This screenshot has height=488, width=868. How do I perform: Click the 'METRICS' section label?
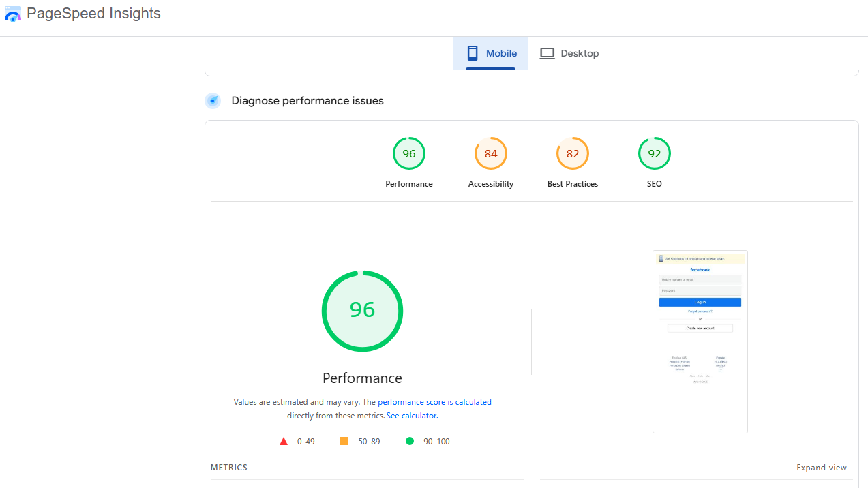click(x=229, y=468)
